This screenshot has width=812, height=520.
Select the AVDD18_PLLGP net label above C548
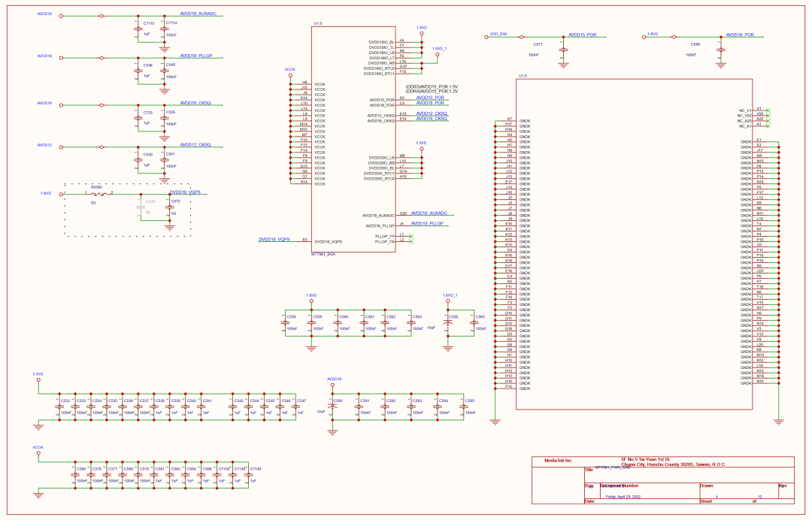(196, 56)
